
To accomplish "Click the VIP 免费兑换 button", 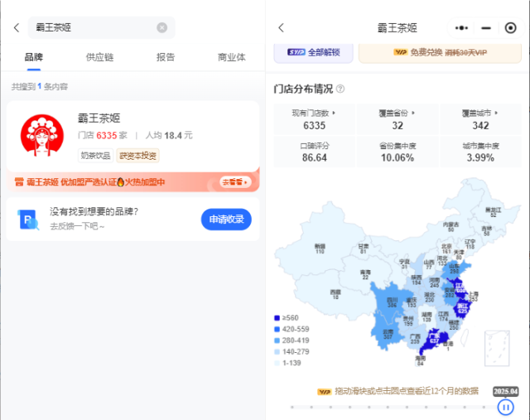I will point(440,52).
